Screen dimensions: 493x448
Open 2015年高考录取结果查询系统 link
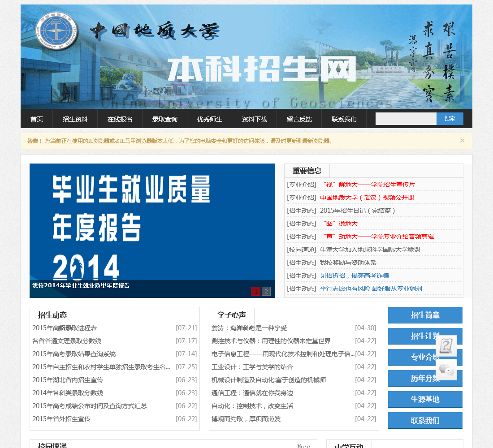tap(74, 354)
